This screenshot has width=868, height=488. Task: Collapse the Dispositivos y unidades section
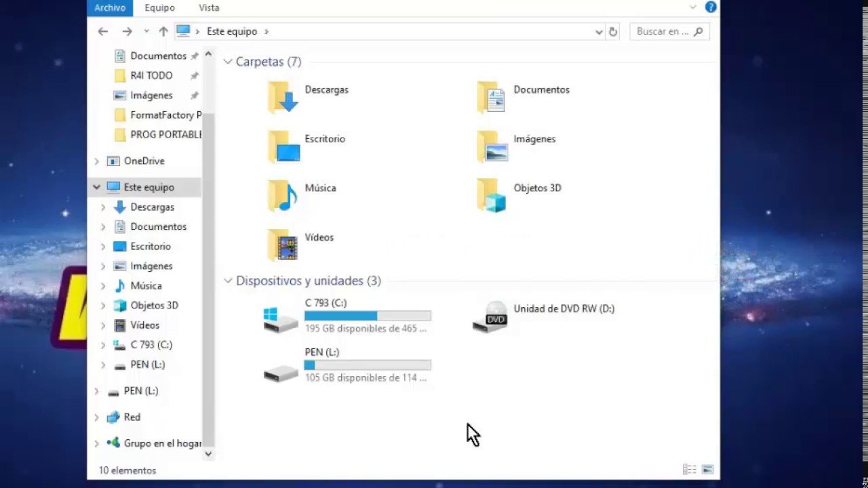[x=228, y=281]
